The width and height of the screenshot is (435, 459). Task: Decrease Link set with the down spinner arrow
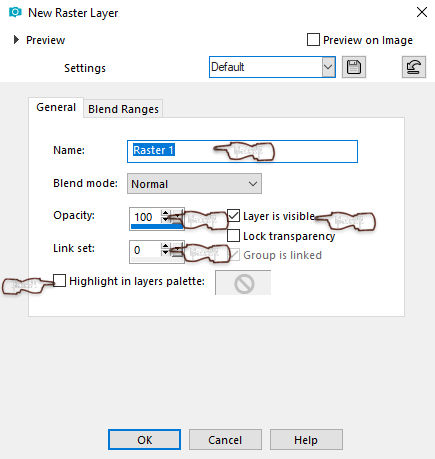(165, 253)
